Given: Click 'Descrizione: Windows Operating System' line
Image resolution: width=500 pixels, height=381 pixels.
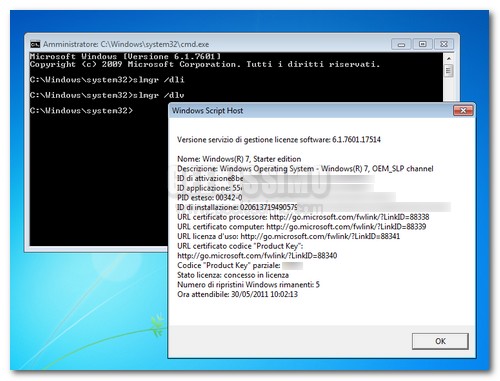Looking at the screenshot, I should pyautogui.click(x=305, y=169).
